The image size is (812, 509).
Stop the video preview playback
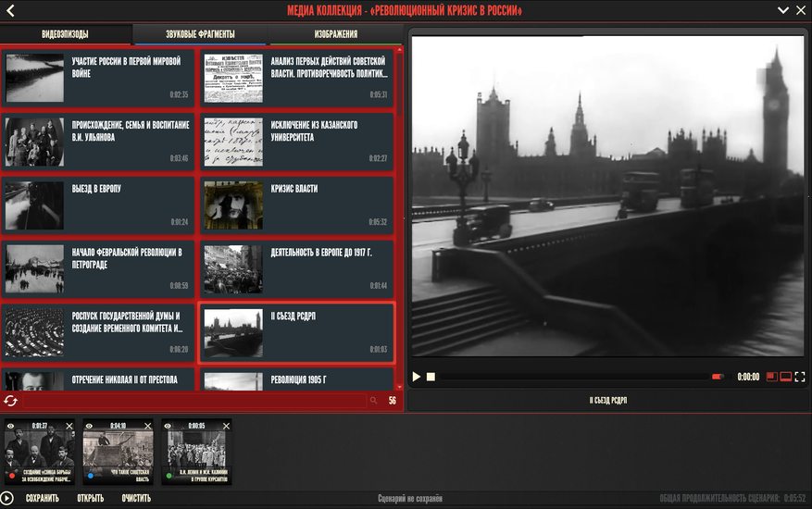[431, 377]
